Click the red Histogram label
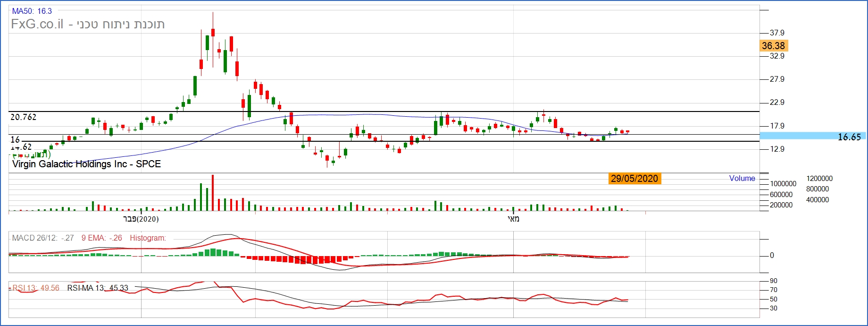The width and height of the screenshot is (868, 326). (148, 238)
